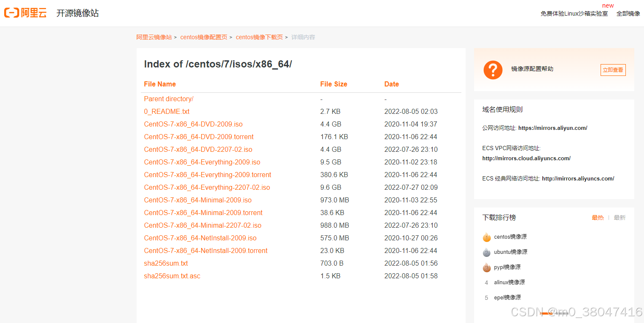Image resolution: width=644 pixels, height=323 pixels.
Task: Click the 详细内容 breadcrumb text
Action: click(x=303, y=37)
